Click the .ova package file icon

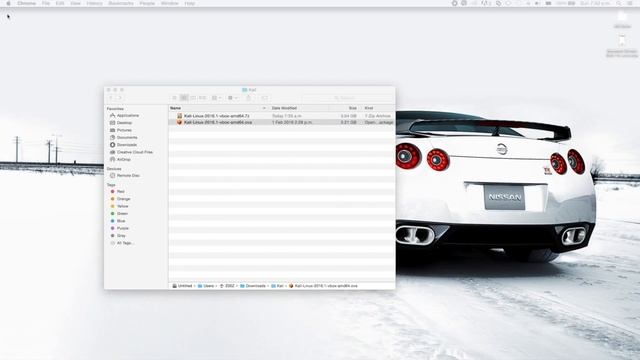pos(179,122)
